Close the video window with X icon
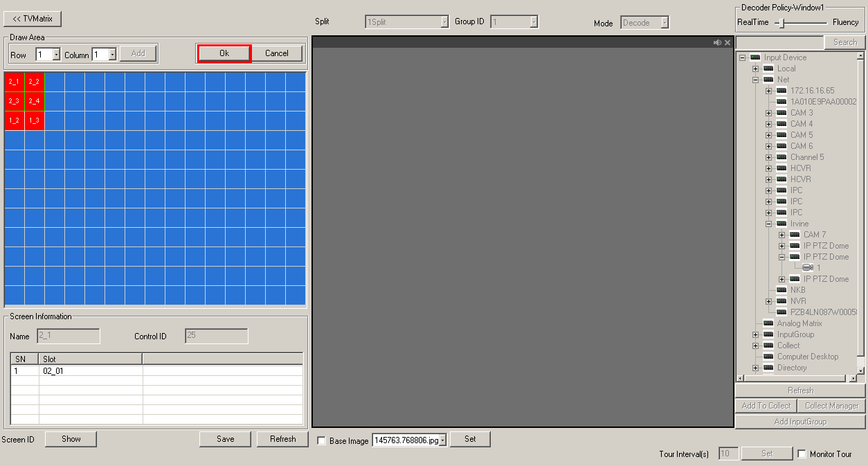 [727, 43]
